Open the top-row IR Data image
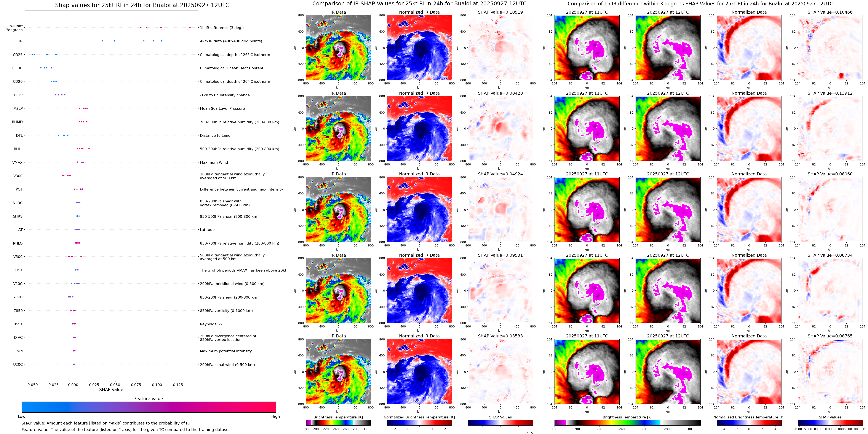The width and height of the screenshot is (868, 434). [x=338, y=48]
